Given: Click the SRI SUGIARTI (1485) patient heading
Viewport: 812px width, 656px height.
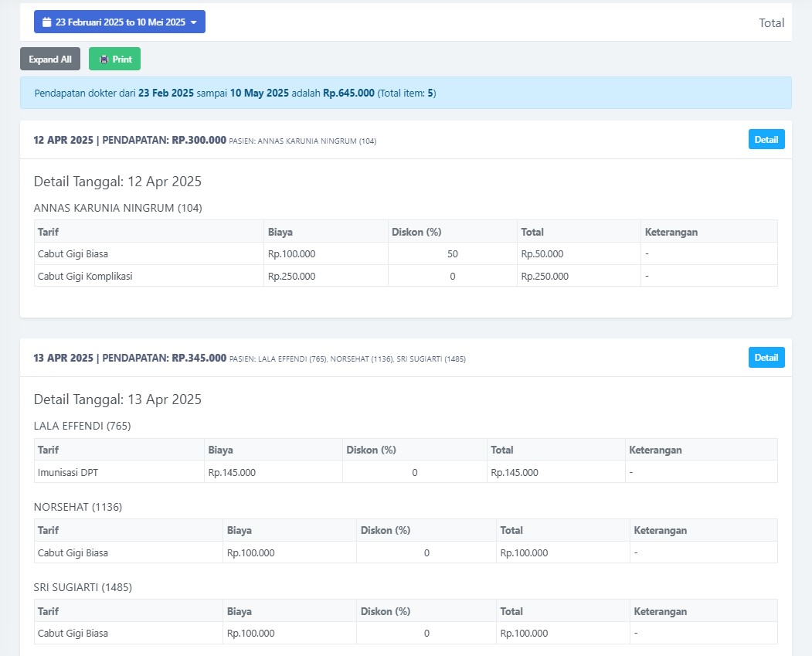Looking at the screenshot, I should pyautogui.click(x=83, y=587).
